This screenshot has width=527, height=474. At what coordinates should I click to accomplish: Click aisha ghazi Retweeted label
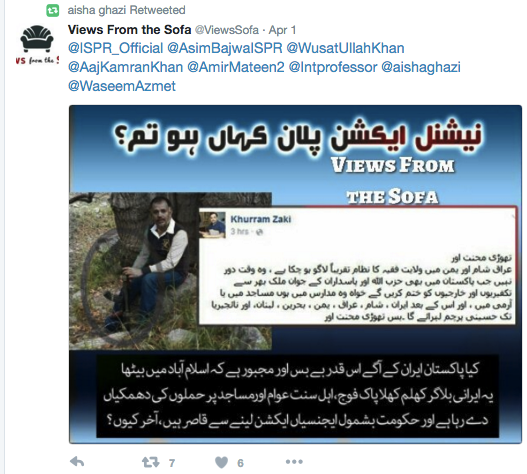pyautogui.click(x=126, y=10)
